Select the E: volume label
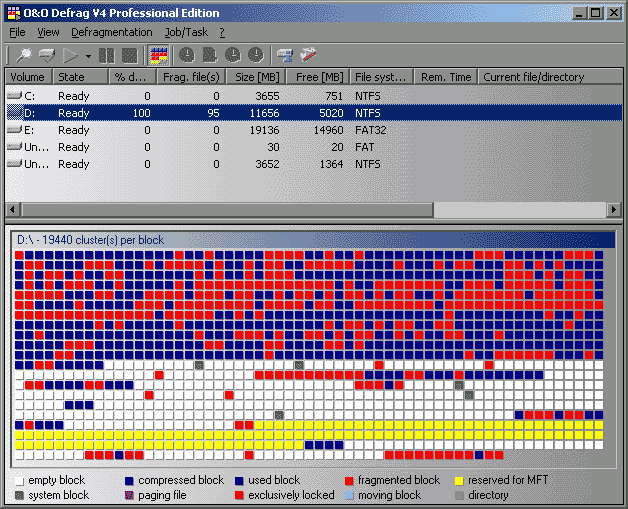This screenshot has height=509, width=628. [x=29, y=130]
